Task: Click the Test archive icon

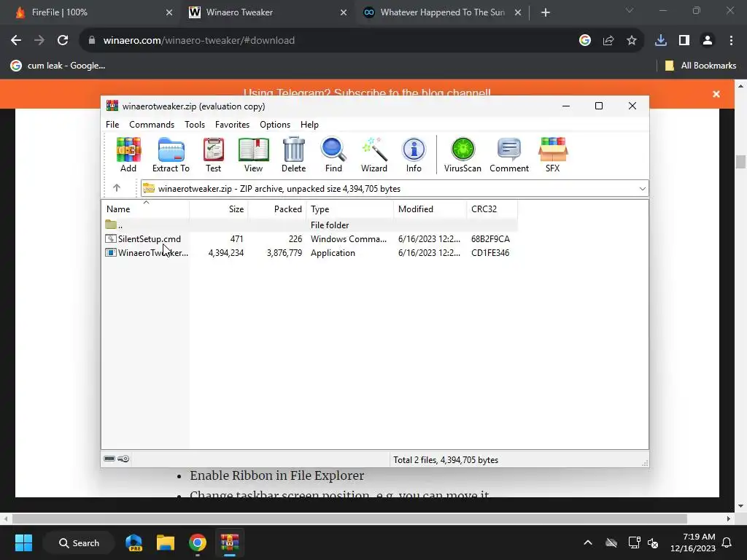Action: click(x=214, y=155)
